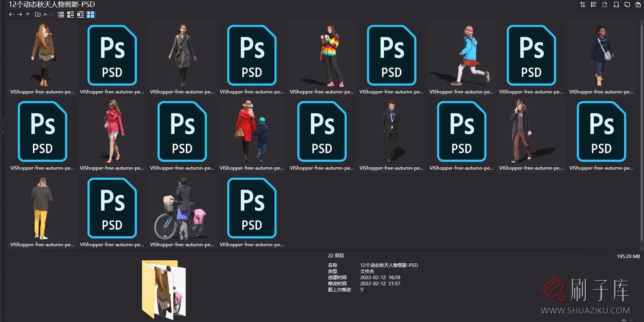The image size is (644, 322).
Task: Click the '文件夹' type value
Action: 367,271
